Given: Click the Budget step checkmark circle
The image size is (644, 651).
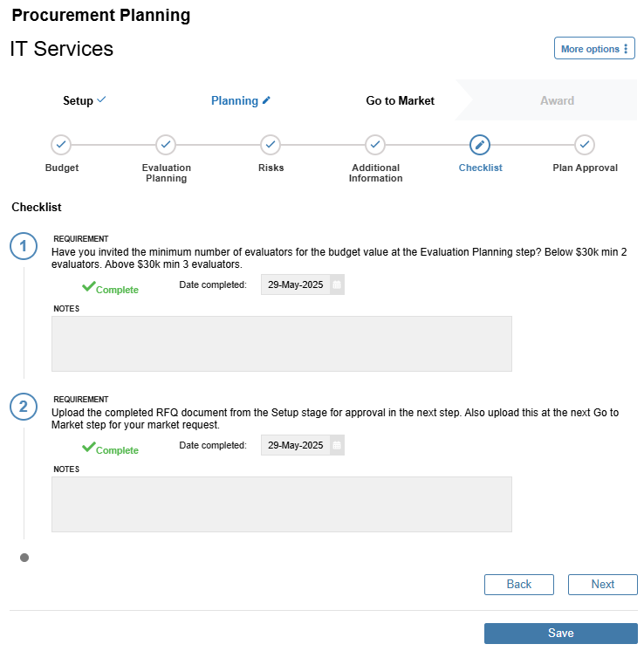Looking at the screenshot, I should point(61,145).
